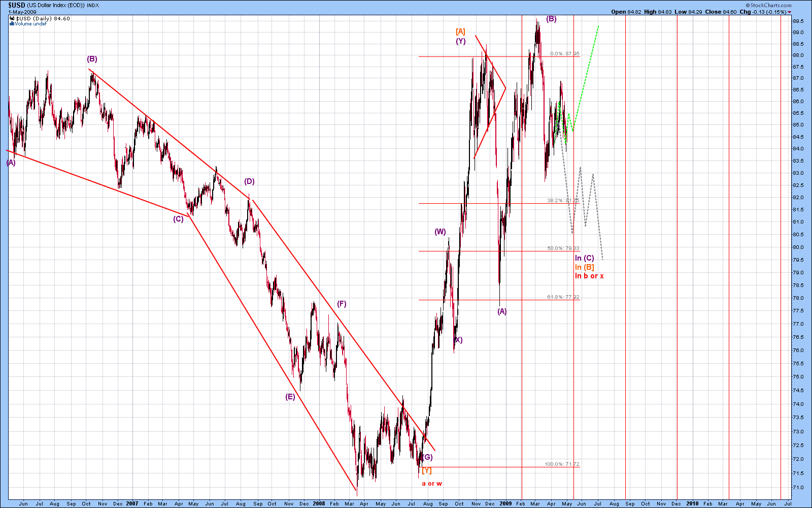Click the 'Chg -0.13 (-0.15%)' readout
The height and width of the screenshot is (508, 812).
tap(763, 12)
